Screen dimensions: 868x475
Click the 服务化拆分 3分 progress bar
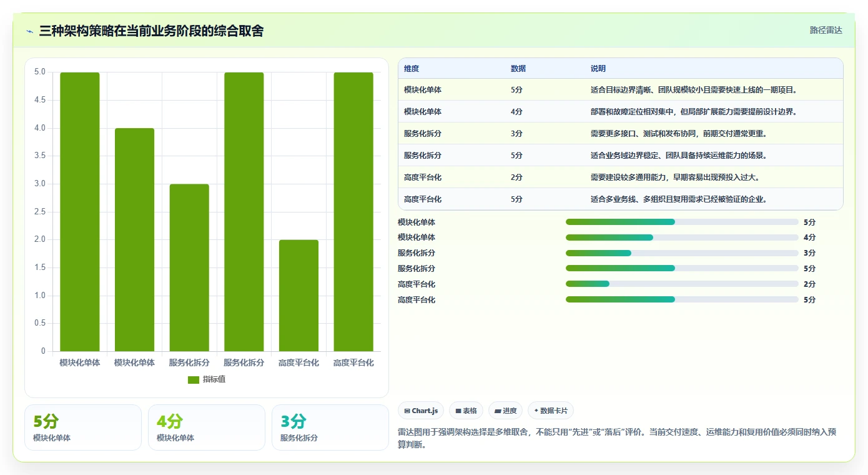pos(682,253)
